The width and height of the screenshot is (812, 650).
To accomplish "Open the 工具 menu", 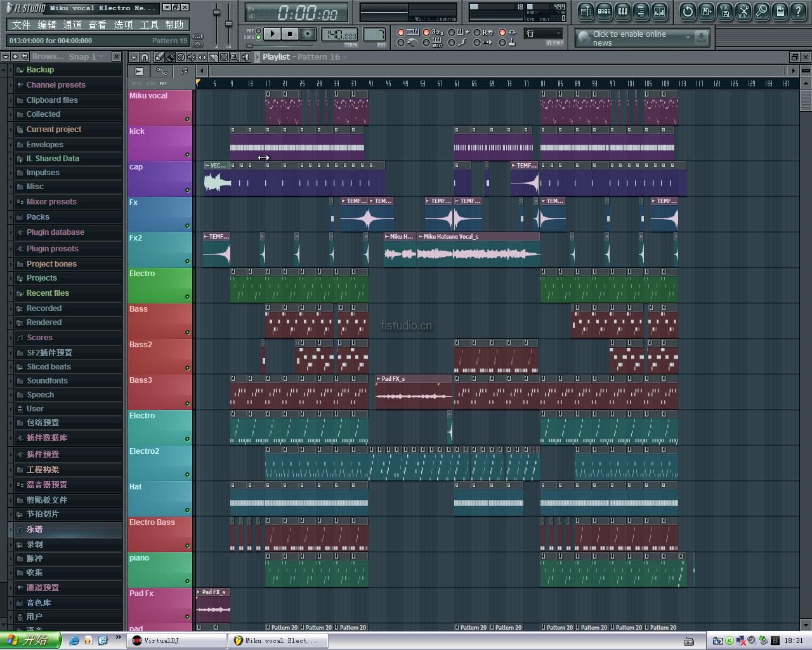I will coord(149,25).
